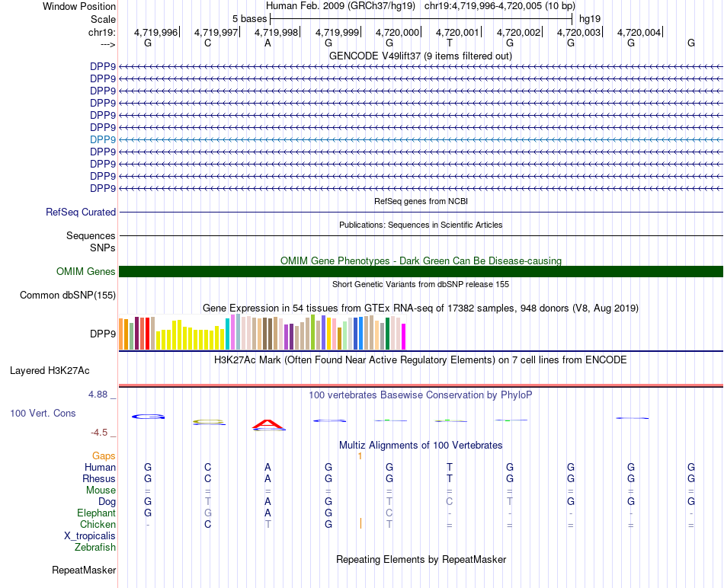Click the Human alignment row label
This screenshot has height=588, width=724.
100,468
